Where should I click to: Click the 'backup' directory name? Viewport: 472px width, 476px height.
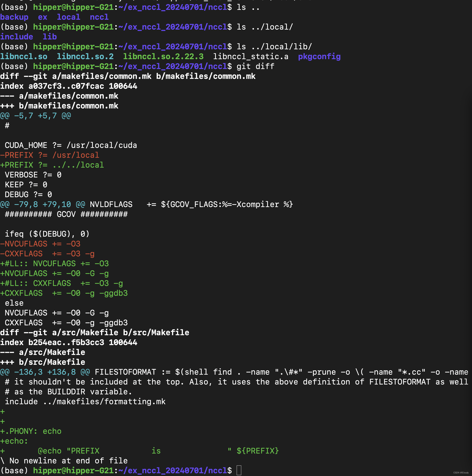(x=14, y=17)
